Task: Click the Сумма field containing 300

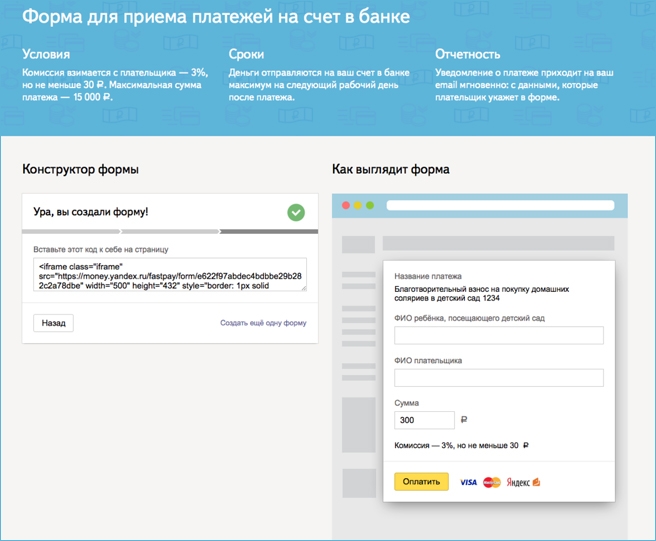Action: click(424, 420)
